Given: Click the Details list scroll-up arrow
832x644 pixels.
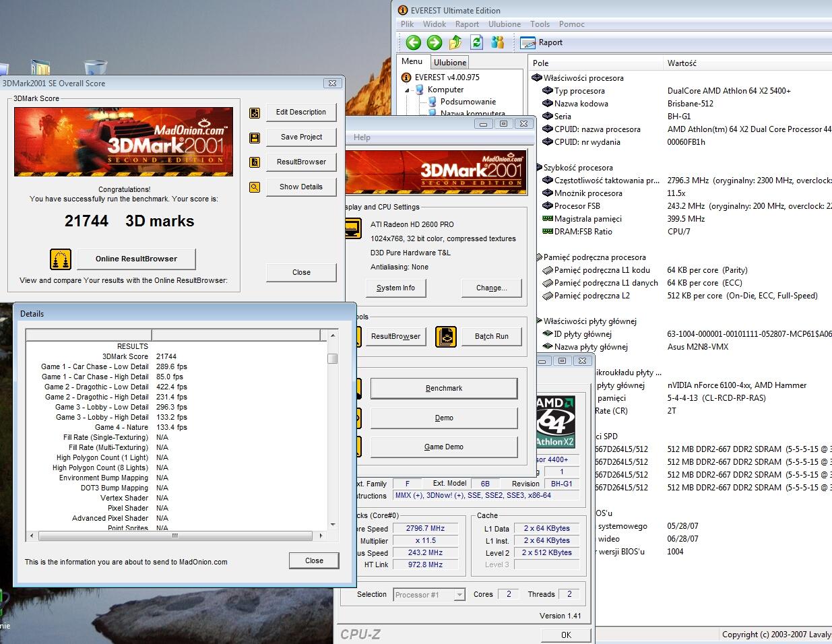Looking at the screenshot, I should (332, 335).
